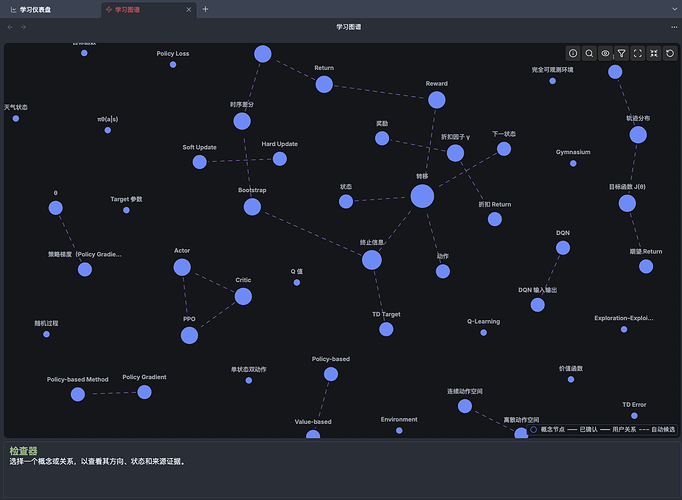Screen dimensions: 682x500
Task: Go back with the left arrow
Action: pos(10,27)
